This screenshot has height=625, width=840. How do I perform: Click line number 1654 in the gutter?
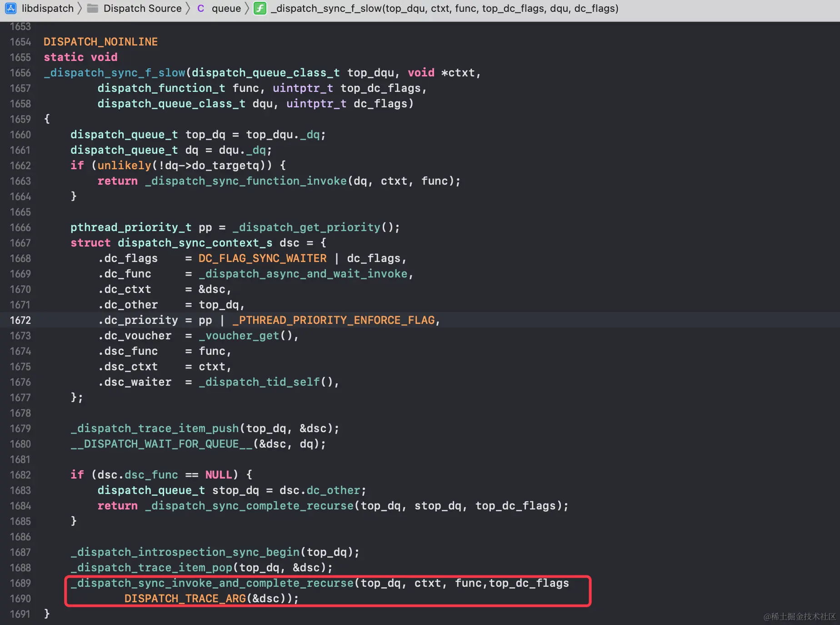(x=20, y=42)
